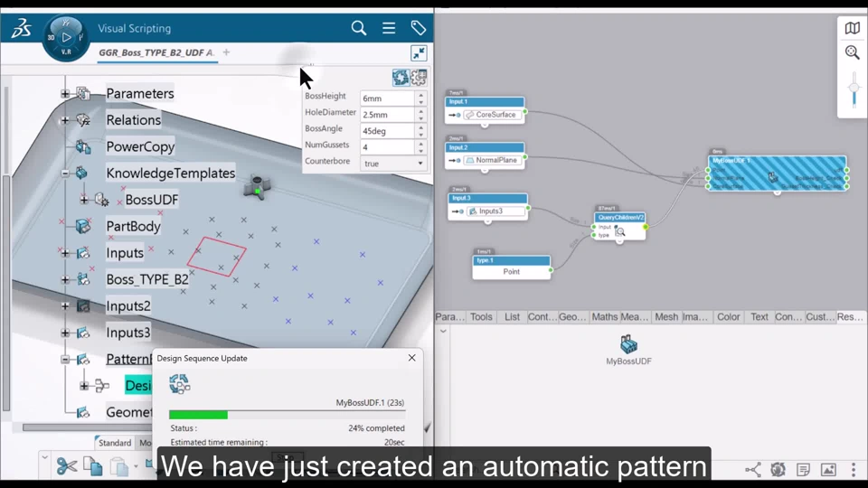Expand the Relations tree node
The width and height of the screenshot is (868, 488).
pos(65,120)
